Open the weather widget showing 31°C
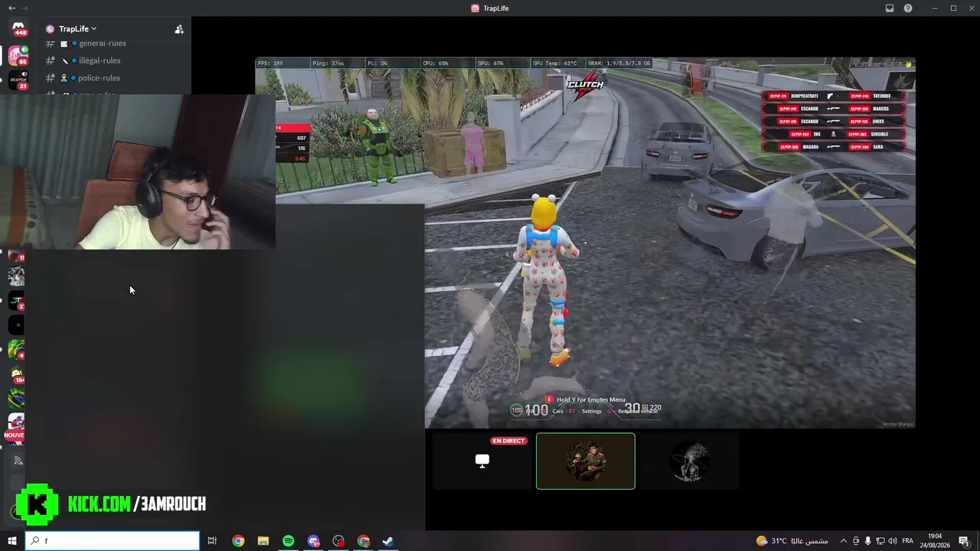The image size is (980, 551). (792, 541)
